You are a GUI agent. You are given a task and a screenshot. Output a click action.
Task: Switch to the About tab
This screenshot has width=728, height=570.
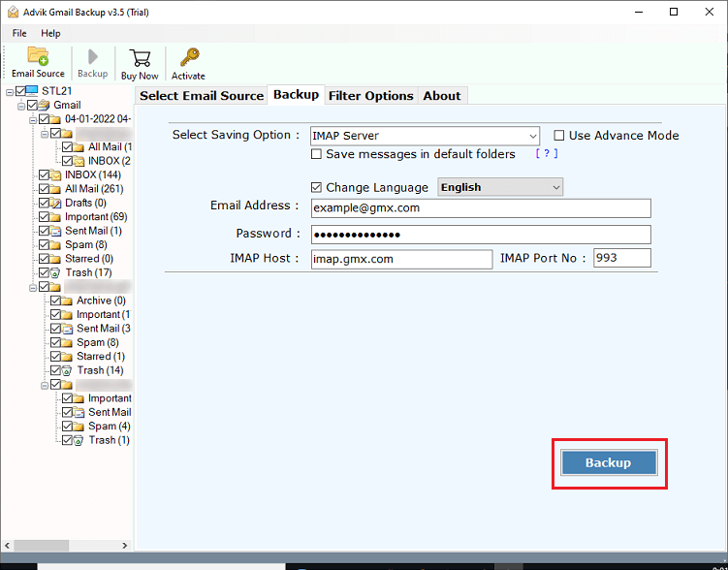[x=442, y=96]
